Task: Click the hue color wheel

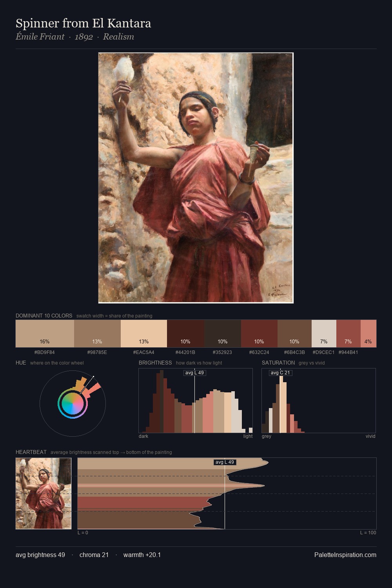Action: tap(73, 403)
